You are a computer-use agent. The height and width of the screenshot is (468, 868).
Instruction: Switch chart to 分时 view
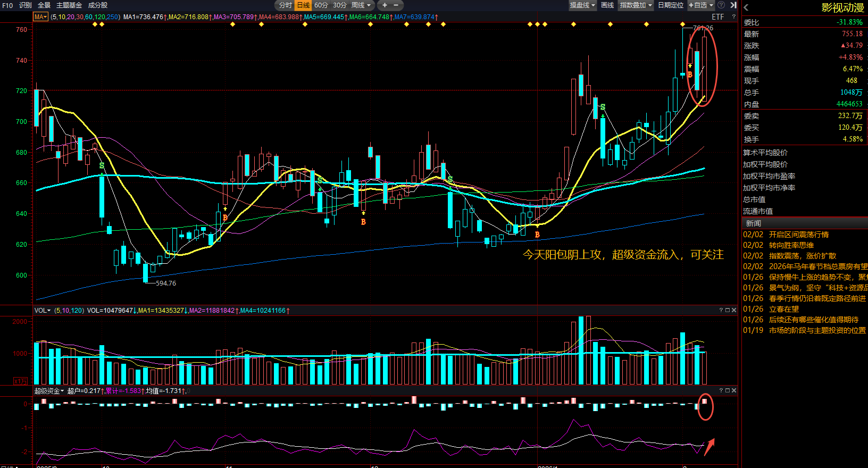[x=285, y=5]
